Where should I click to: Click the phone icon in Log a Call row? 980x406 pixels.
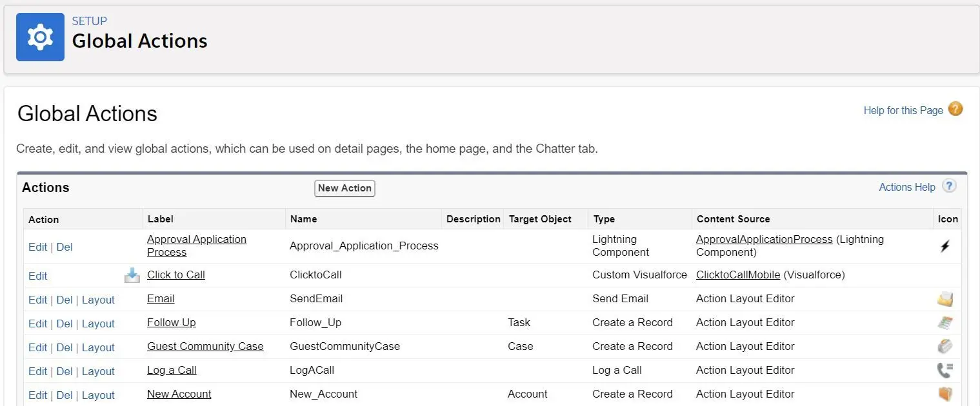tap(945, 371)
